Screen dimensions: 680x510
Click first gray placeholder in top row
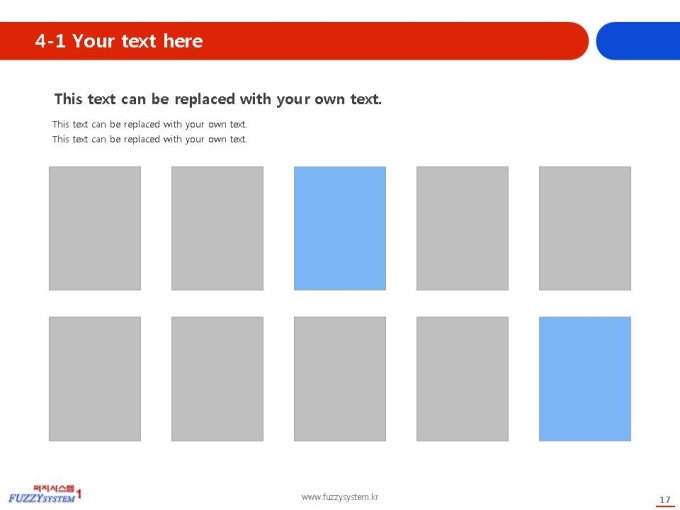95,228
